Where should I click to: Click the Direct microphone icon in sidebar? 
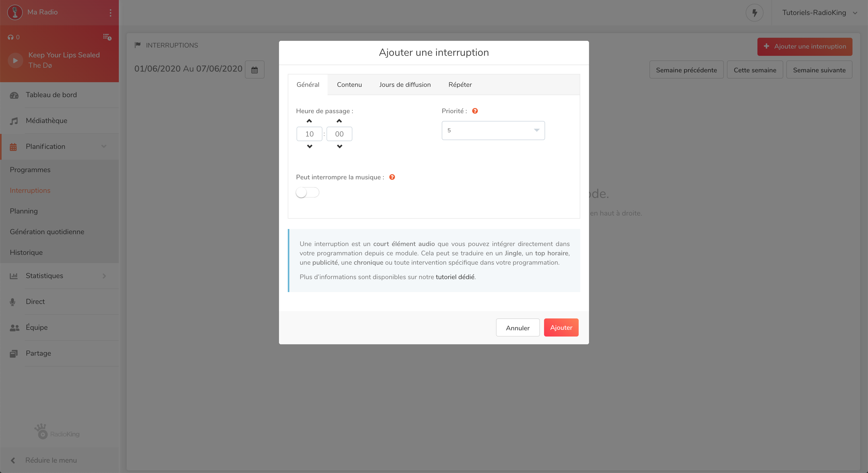click(13, 302)
